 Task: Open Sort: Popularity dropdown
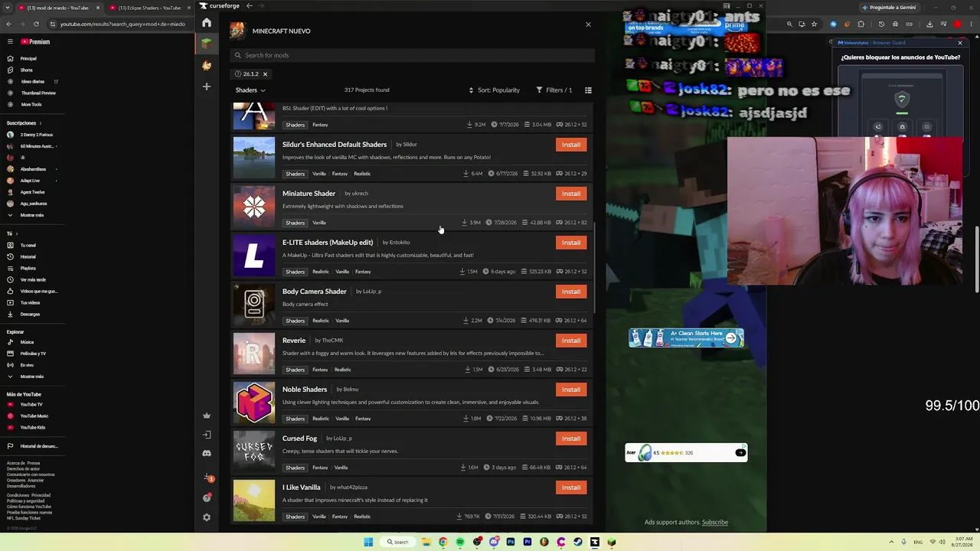(494, 90)
